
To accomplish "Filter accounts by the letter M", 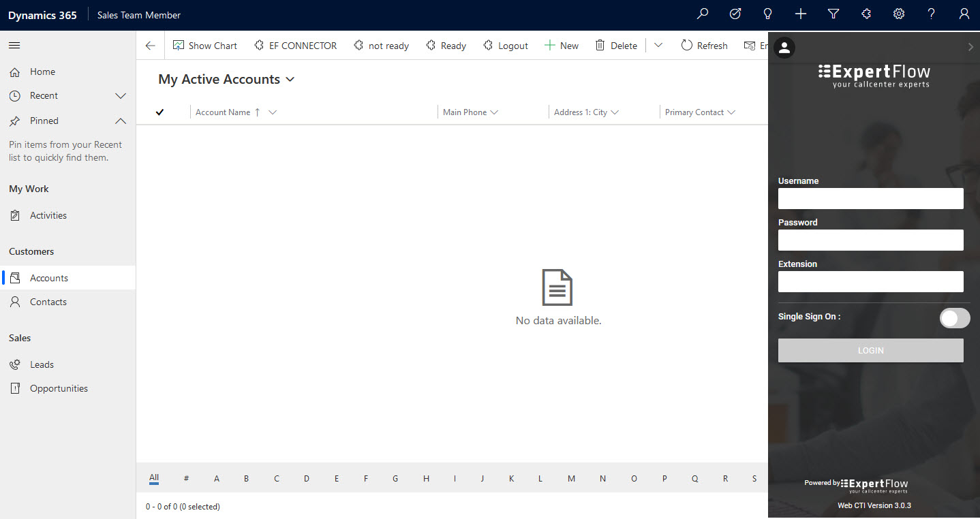I will coord(571,478).
